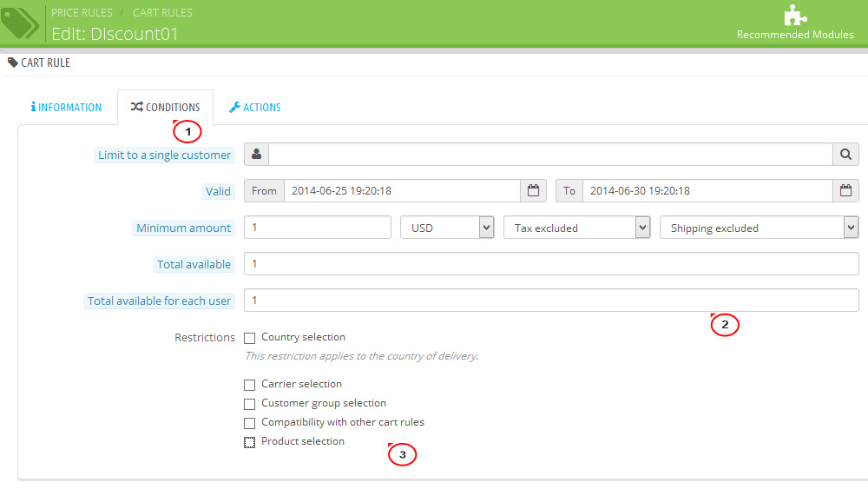Open Recommended Modules puzzle icon
This screenshot has height=489, width=868.
click(795, 15)
